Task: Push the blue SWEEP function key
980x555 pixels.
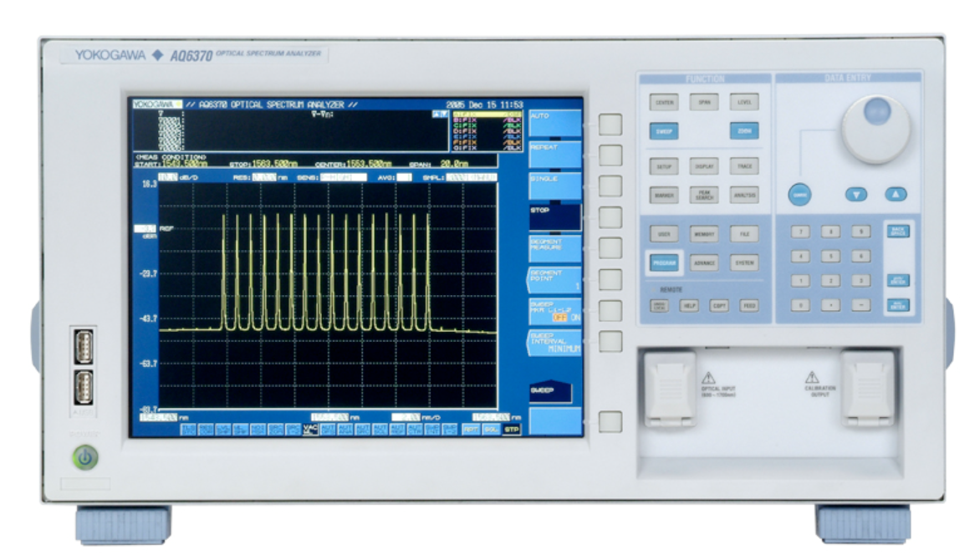Action: 664,131
